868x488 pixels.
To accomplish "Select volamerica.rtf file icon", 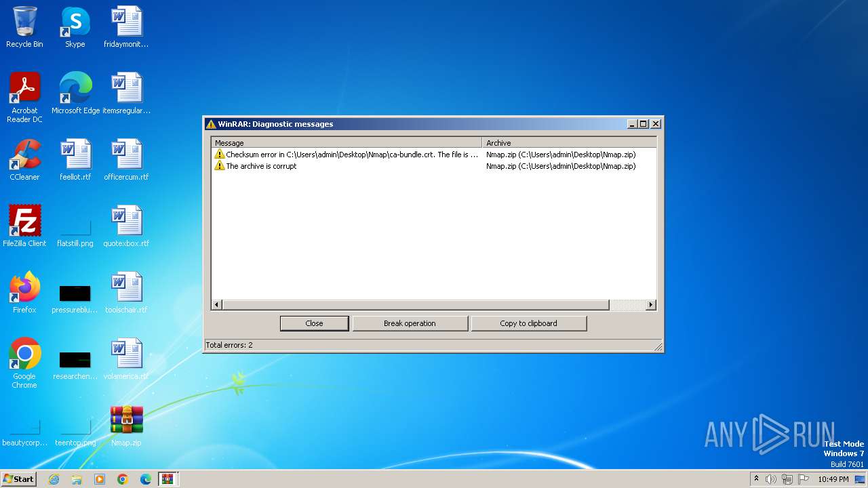I will coord(126,359).
